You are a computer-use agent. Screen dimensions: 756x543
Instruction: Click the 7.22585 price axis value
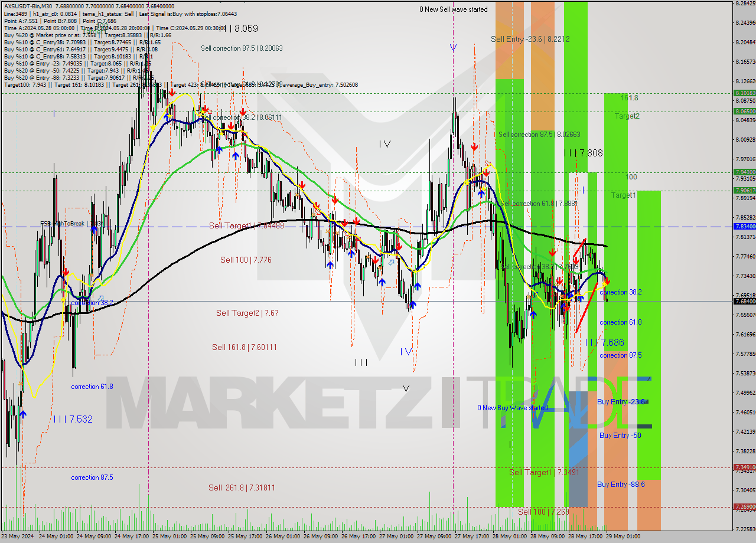pyautogui.click(x=745, y=529)
